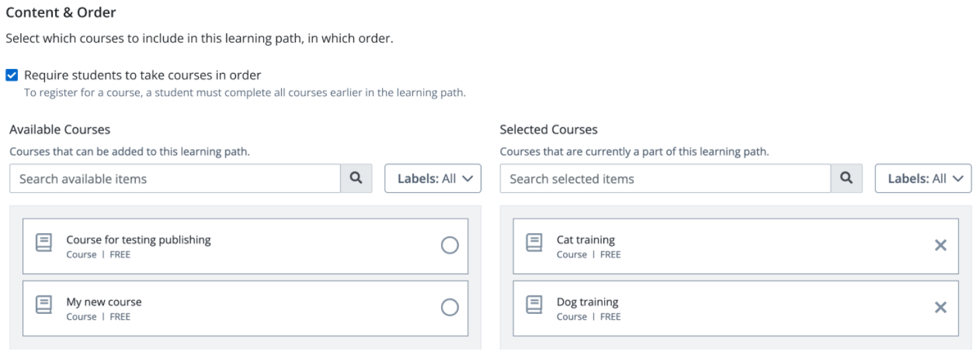Click inside the Search selected items field
Screen dimensions: 980x351
(665, 179)
